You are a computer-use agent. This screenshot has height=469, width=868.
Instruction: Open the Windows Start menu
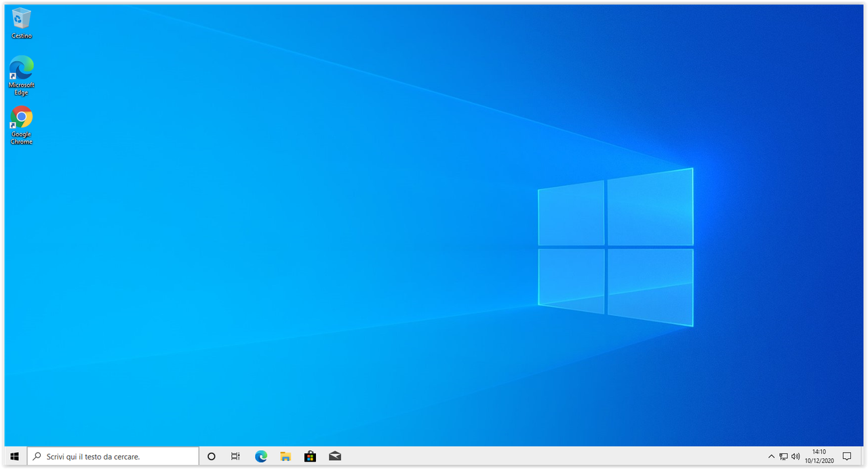click(x=15, y=457)
